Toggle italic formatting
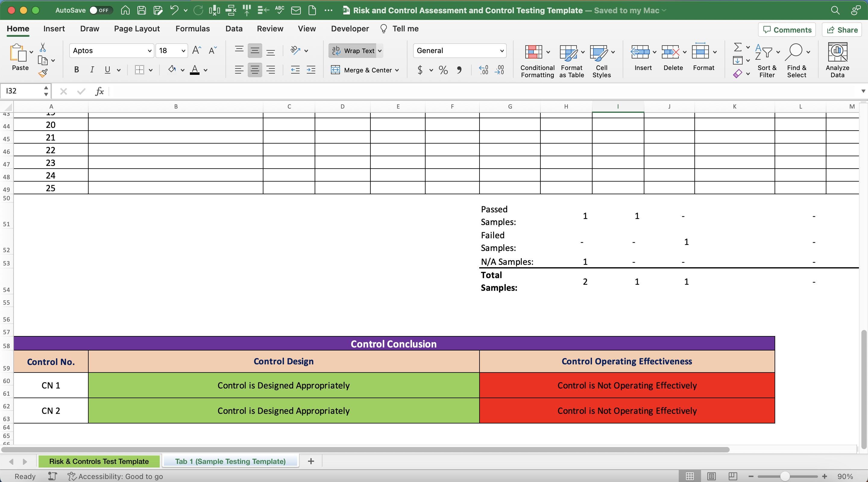868x482 pixels. pos(92,70)
